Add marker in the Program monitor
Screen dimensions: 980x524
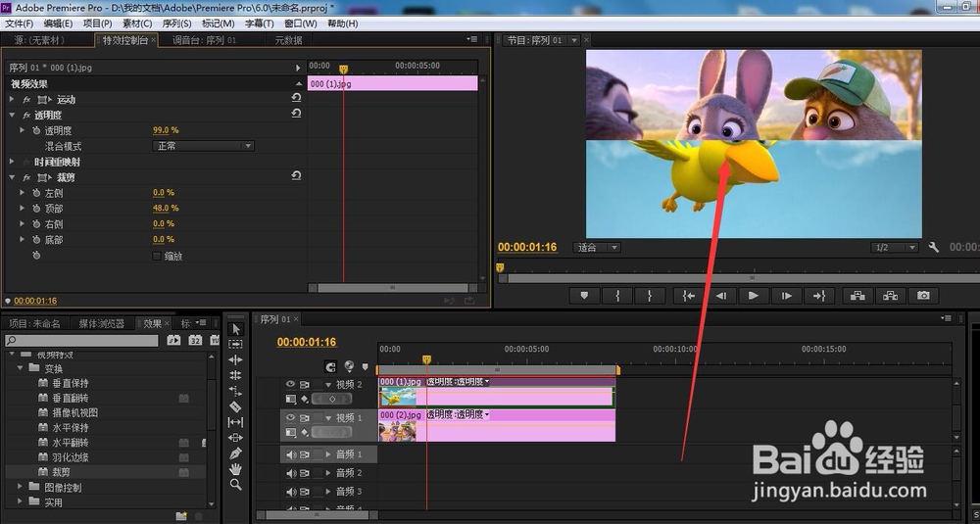pyautogui.click(x=584, y=296)
